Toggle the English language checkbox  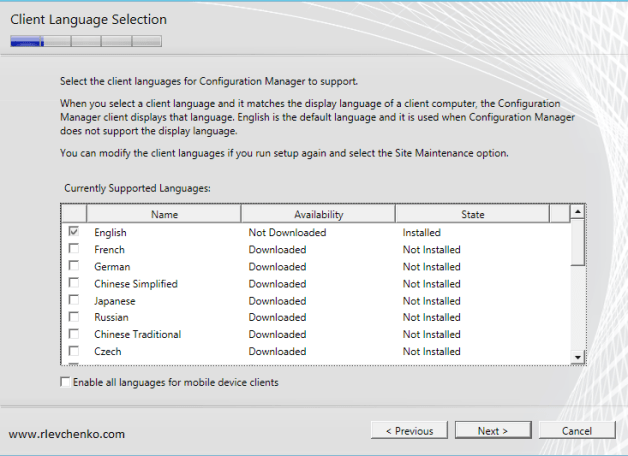(x=74, y=233)
